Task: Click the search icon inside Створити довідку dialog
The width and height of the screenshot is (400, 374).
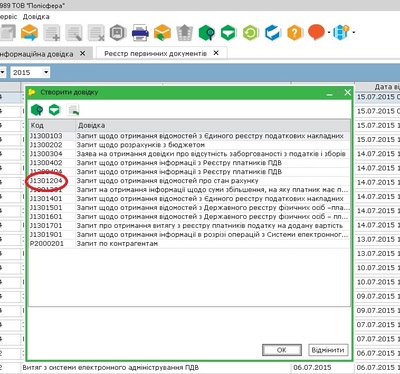Action: click(x=37, y=110)
